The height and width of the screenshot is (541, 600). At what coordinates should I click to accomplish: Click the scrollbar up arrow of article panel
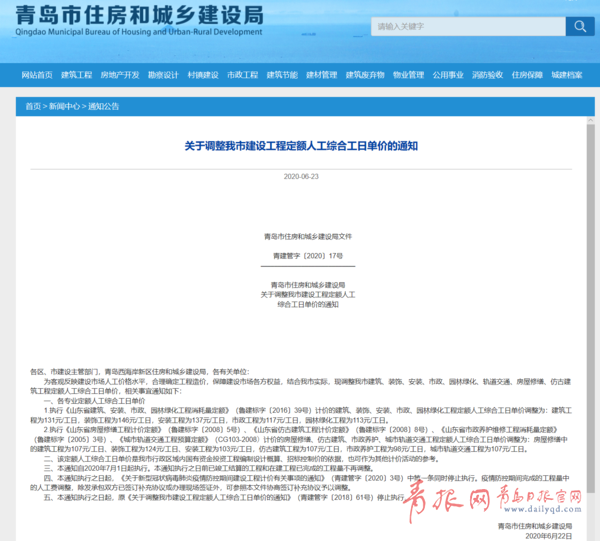pyautogui.click(x=590, y=120)
